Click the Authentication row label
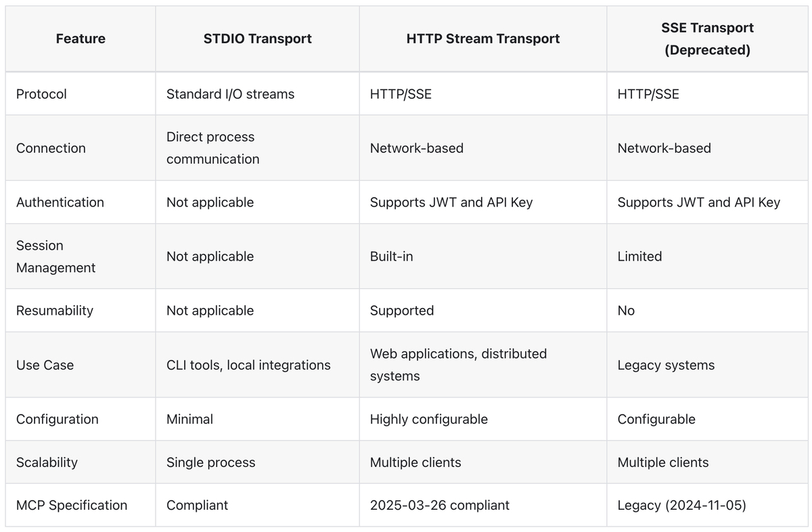 coord(60,202)
